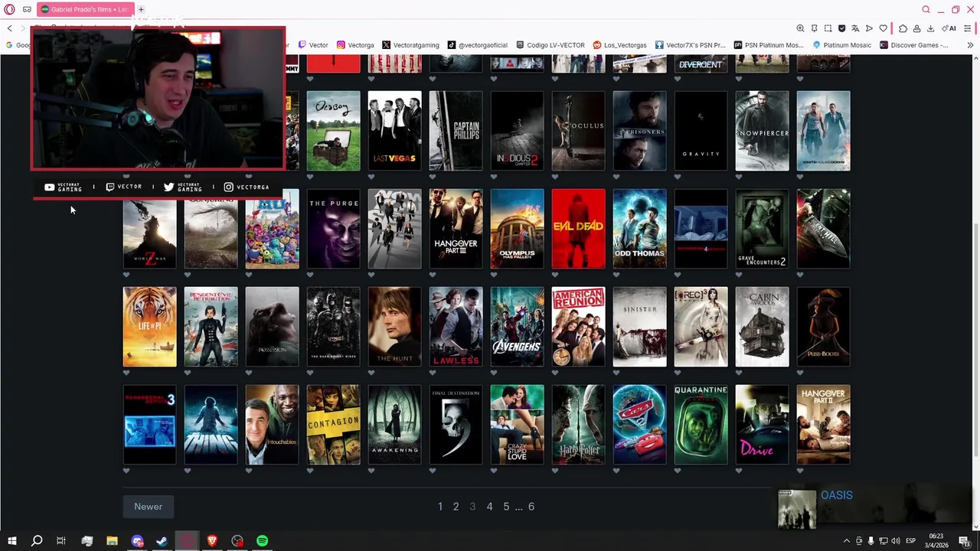980x551 pixels.
Task: Open Spotify from the taskbar
Action: [263, 541]
